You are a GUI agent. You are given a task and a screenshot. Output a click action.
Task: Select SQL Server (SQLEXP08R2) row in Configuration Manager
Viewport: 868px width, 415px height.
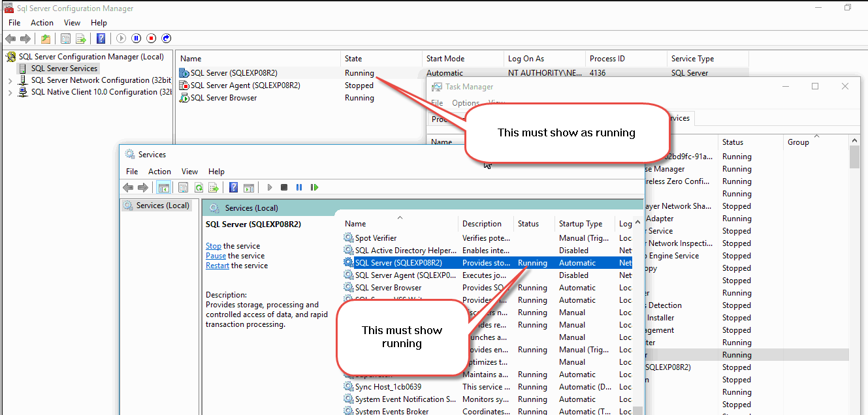[x=462, y=73]
